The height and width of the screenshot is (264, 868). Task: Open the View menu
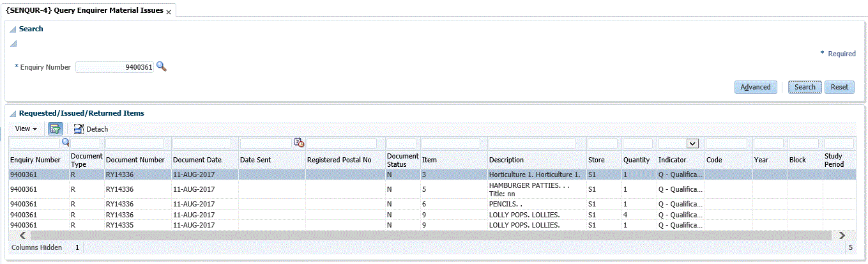click(x=26, y=128)
